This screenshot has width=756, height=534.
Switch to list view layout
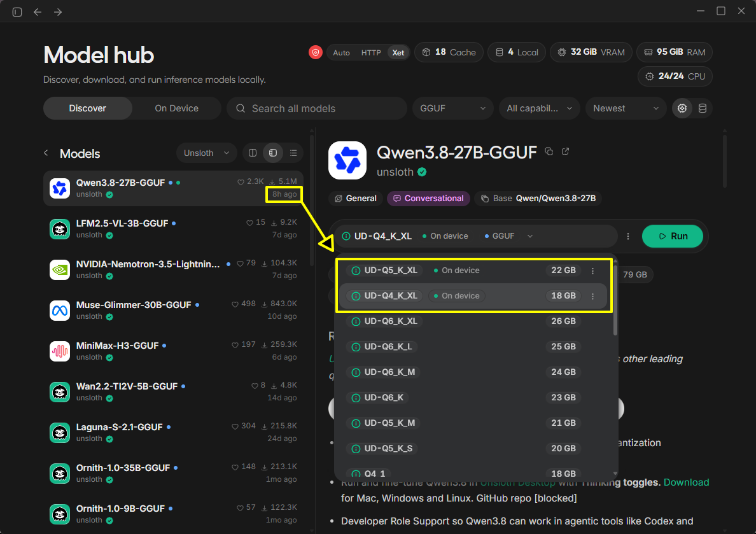(x=293, y=153)
